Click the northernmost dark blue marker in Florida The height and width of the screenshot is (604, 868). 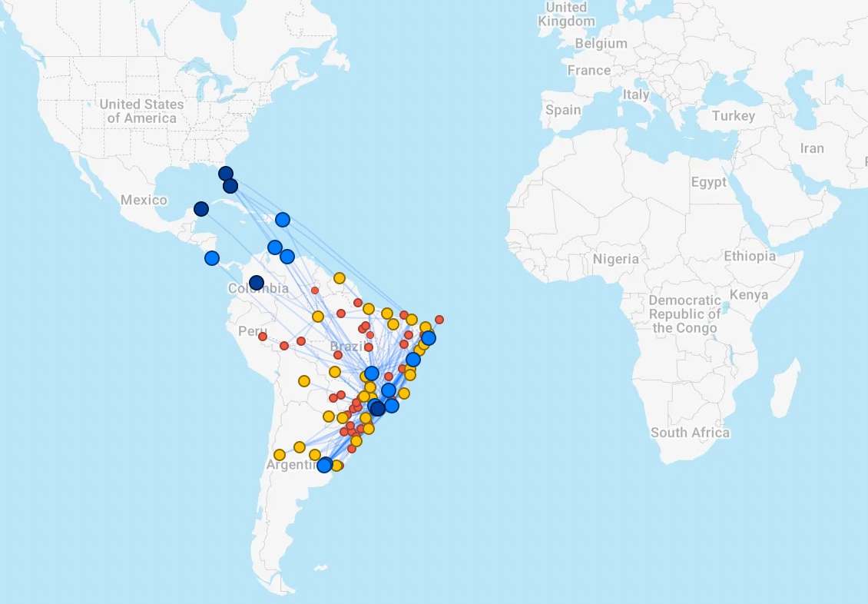[225, 174]
